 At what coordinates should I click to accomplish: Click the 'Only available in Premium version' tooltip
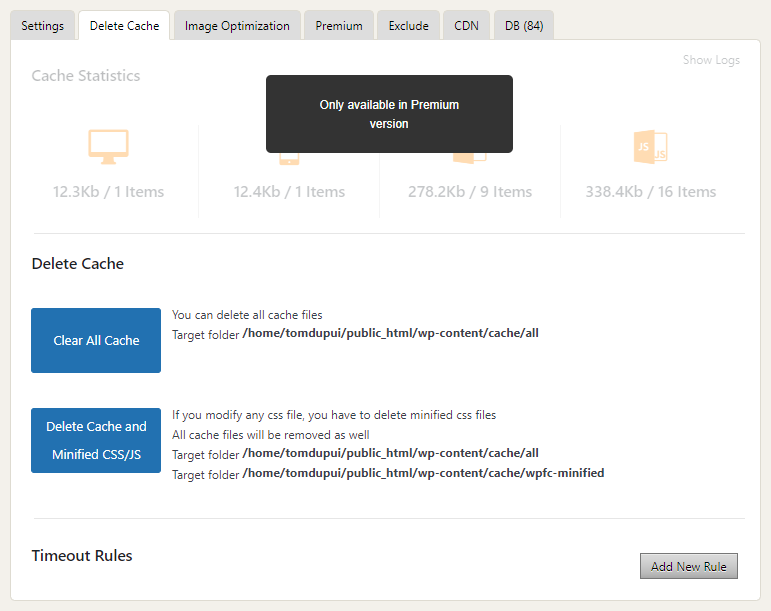tap(389, 114)
